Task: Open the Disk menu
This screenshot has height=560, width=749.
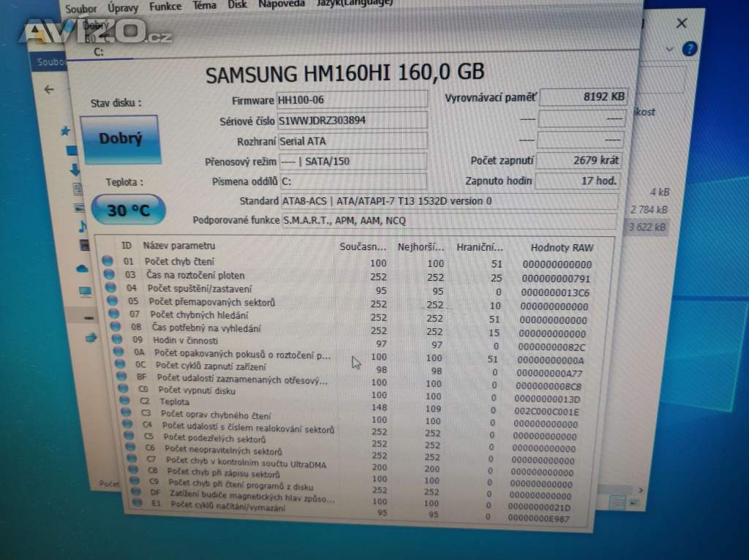Action: [x=238, y=5]
